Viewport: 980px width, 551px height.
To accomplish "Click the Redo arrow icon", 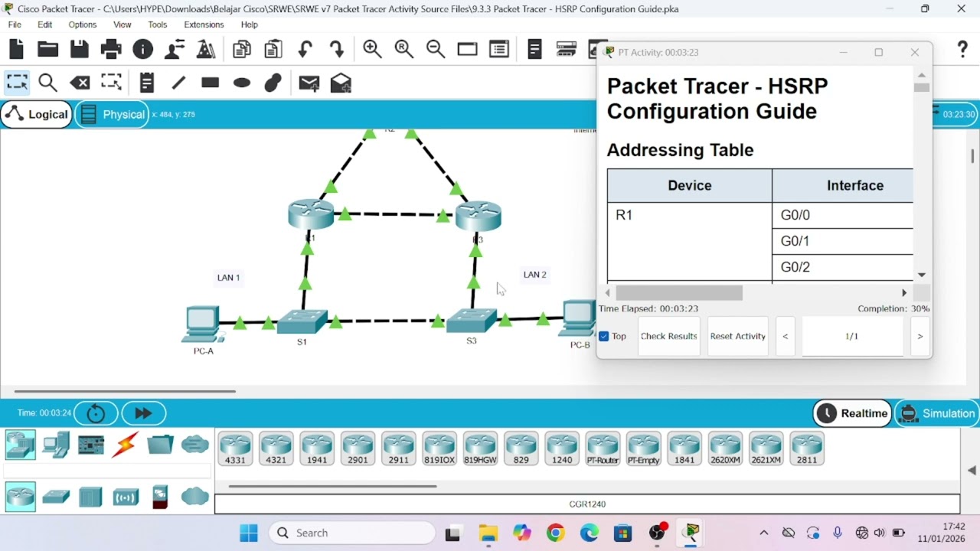I will point(337,50).
